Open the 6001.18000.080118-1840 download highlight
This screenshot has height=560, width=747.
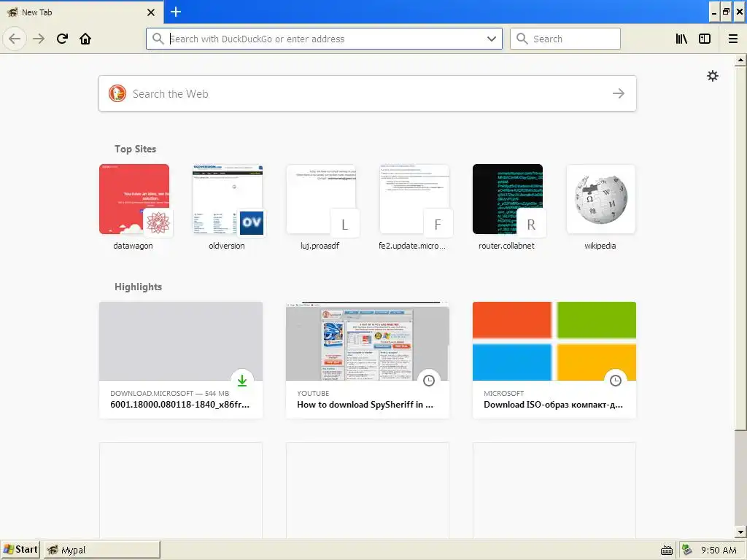(181, 360)
